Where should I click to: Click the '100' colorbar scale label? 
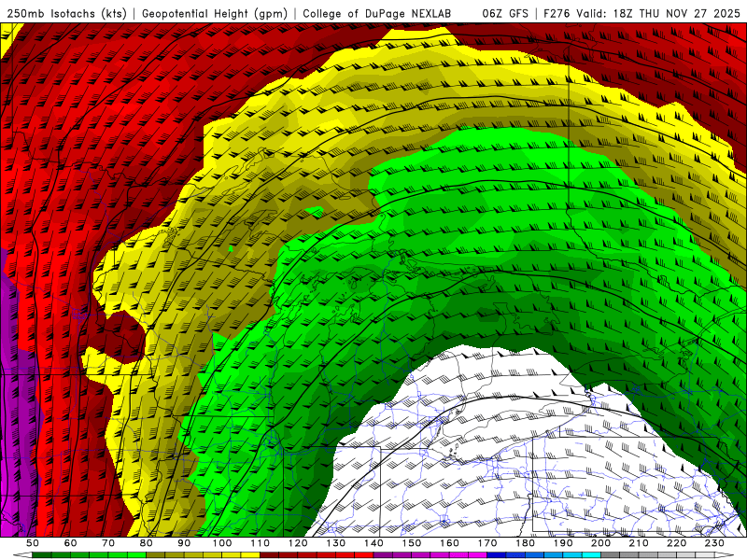[x=222, y=543]
